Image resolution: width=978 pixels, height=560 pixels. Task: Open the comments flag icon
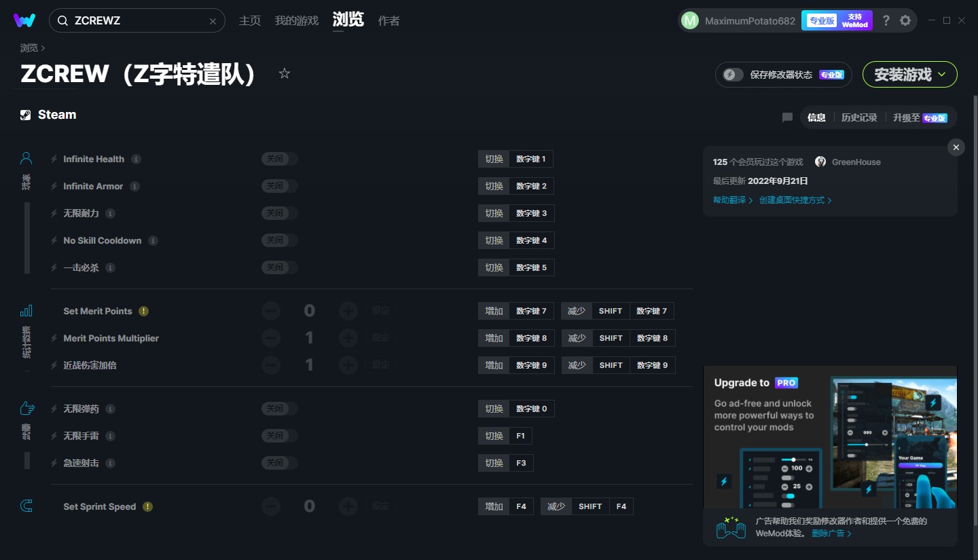pyautogui.click(x=787, y=117)
